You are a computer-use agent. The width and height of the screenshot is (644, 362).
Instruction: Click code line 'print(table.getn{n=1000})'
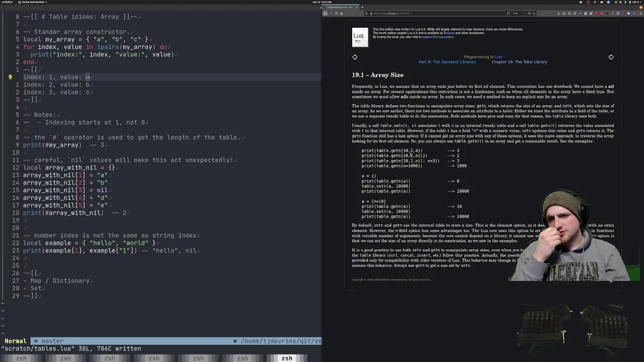coord(392,166)
